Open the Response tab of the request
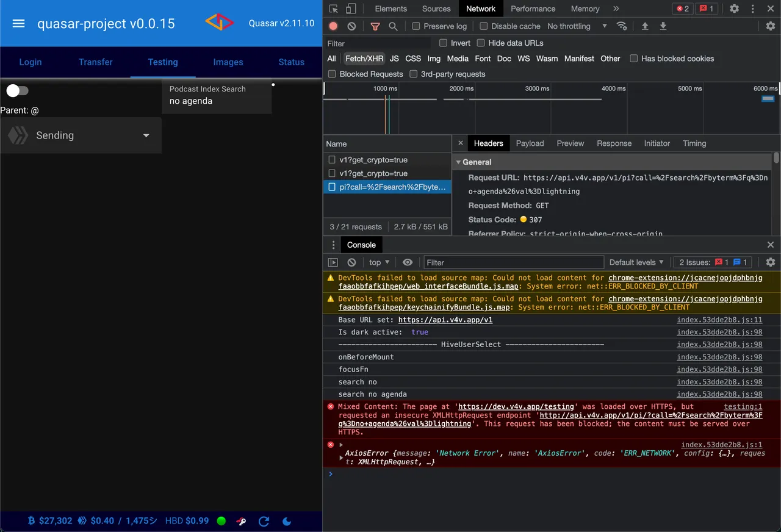This screenshot has height=532, width=781. click(614, 143)
